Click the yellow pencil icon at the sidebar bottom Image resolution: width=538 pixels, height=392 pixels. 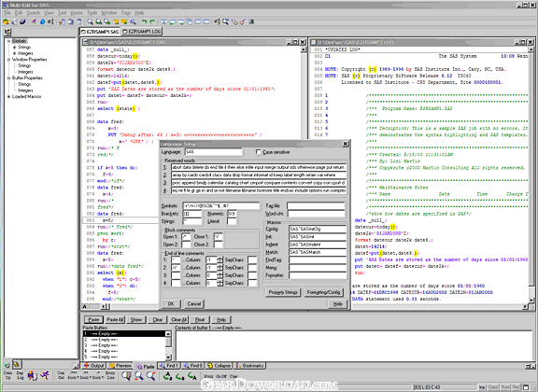17,364
